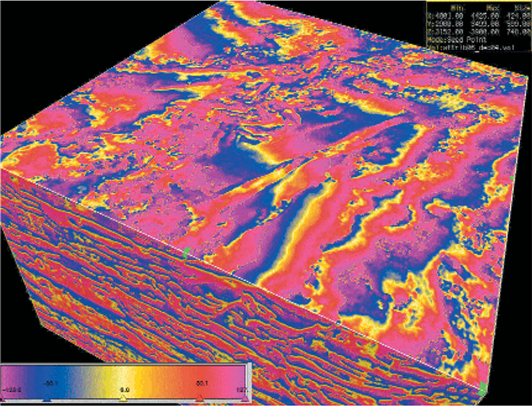Click green marker at cube's lower-right corner

point(482,388)
